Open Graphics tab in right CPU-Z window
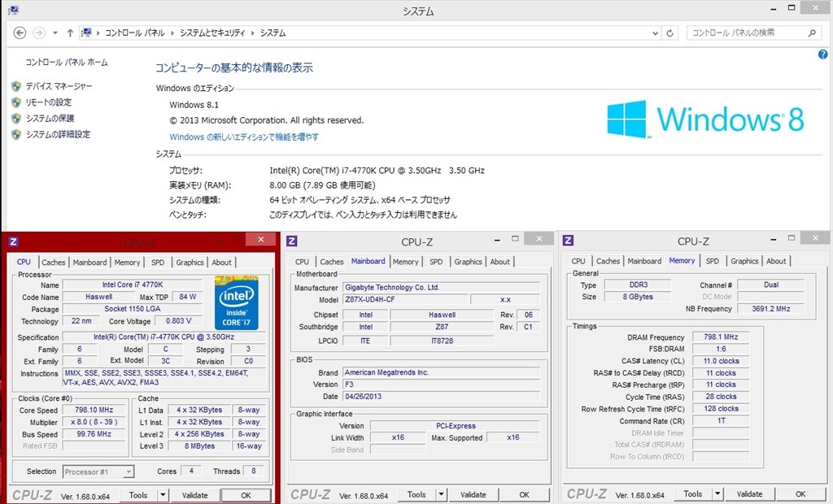 click(x=744, y=261)
